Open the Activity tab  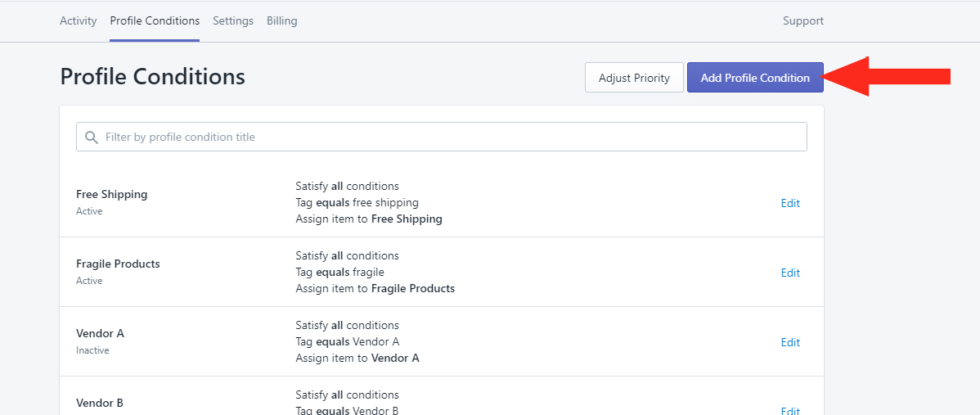[79, 20]
